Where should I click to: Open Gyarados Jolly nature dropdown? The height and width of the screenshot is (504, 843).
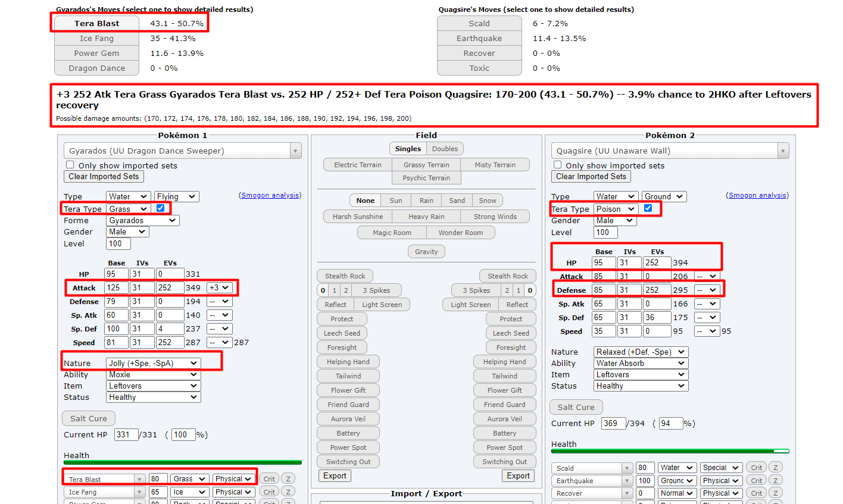(153, 363)
